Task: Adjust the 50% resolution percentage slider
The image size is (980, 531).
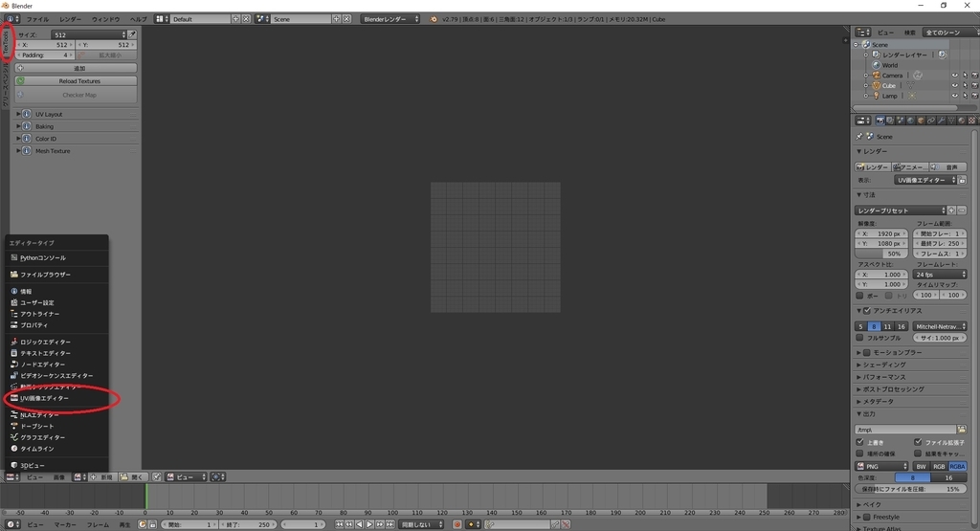Action: point(881,254)
